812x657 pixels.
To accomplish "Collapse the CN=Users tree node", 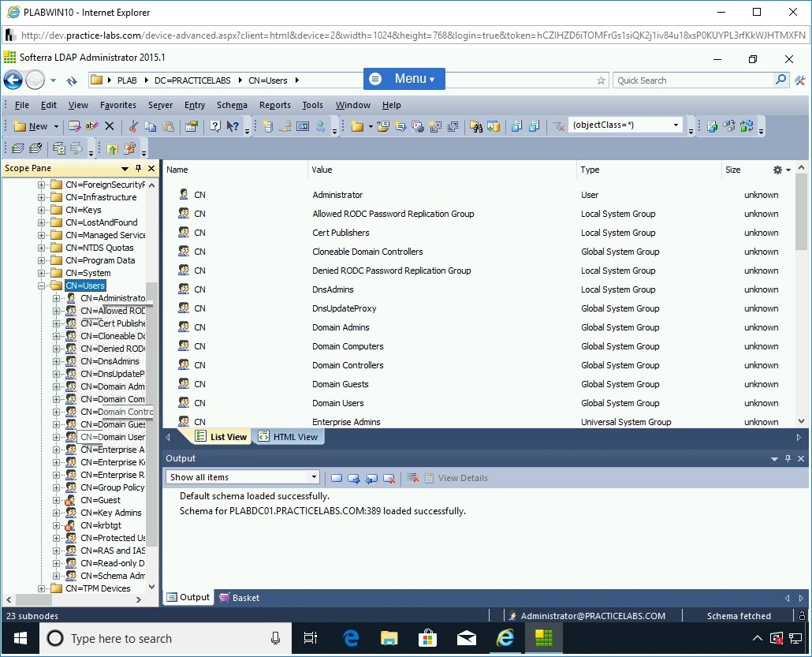I will click(43, 286).
